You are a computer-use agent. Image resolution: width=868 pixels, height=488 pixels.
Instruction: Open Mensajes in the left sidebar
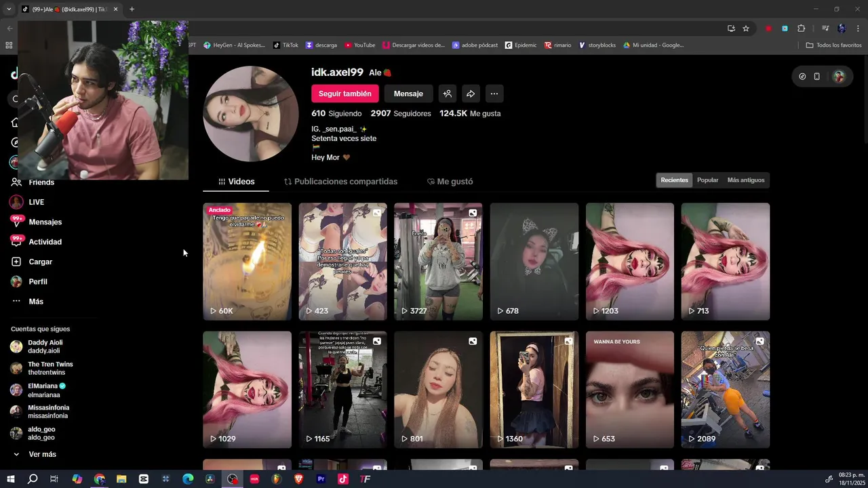[45, 222]
